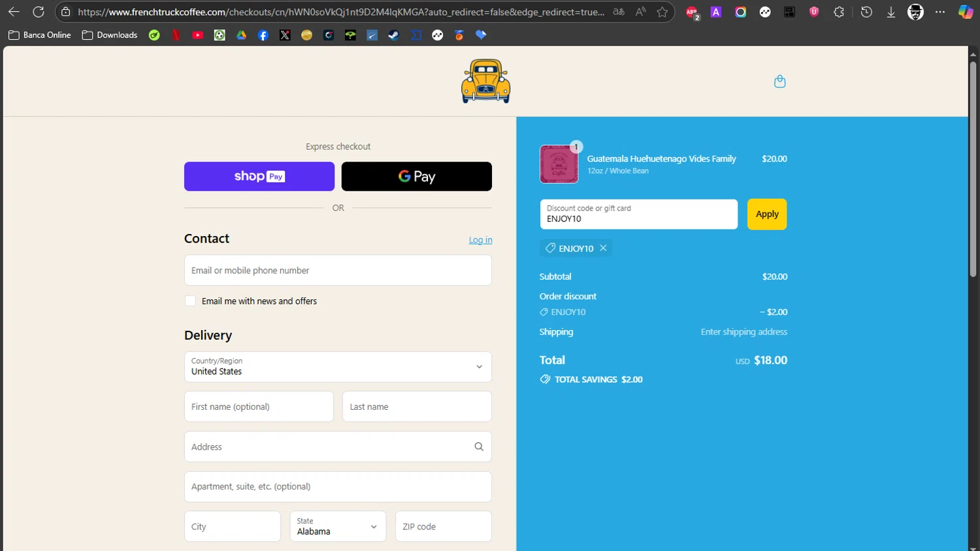The width and height of the screenshot is (980, 551).
Task: Open the X (Twitter) bookmark
Action: tap(285, 35)
